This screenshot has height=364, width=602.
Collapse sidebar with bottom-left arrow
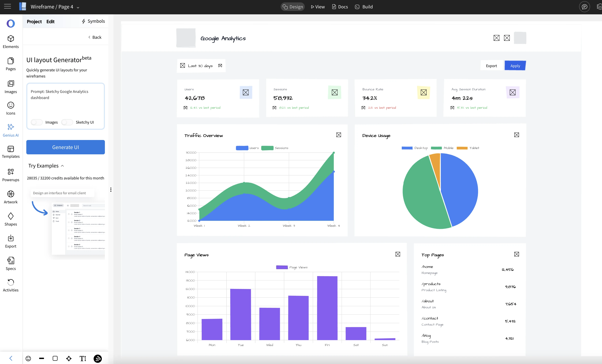pyautogui.click(x=11, y=358)
